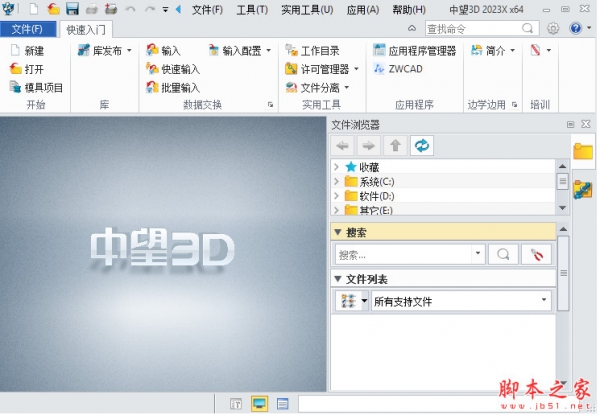Click the 边学边用 group dialog launcher
This screenshot has width=600, height=415.
point(515,104)
